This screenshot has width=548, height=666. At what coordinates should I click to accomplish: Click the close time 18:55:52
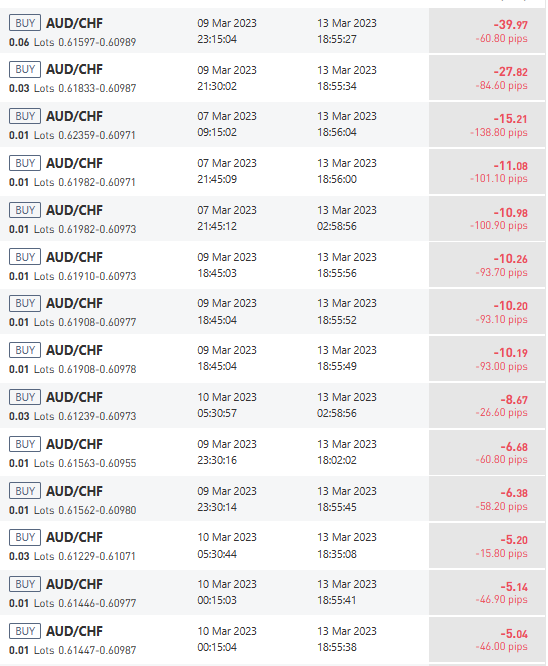pos(337,320)
